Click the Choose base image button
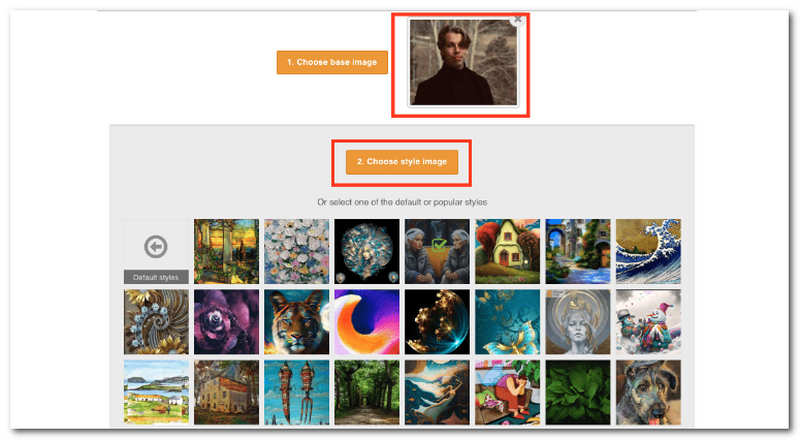800x440 pixels. (332, 62)
